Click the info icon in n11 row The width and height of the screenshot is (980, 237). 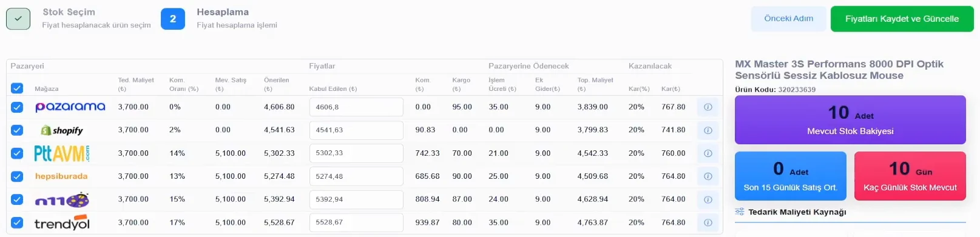(708, 199)
